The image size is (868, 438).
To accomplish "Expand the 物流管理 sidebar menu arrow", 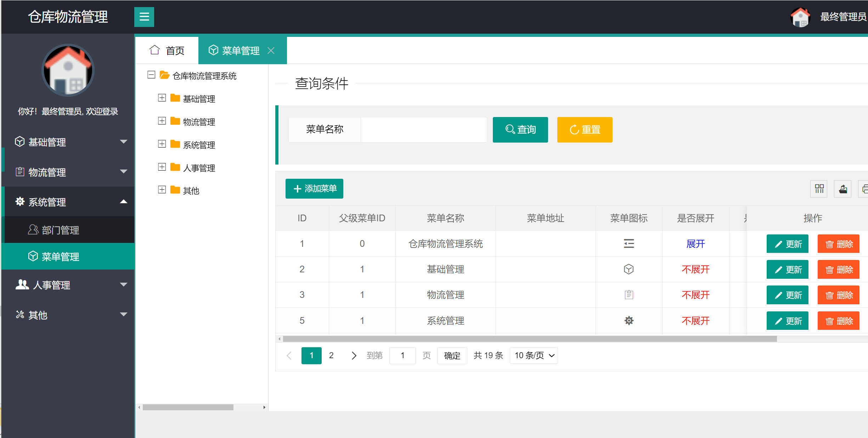I will 124,172.
